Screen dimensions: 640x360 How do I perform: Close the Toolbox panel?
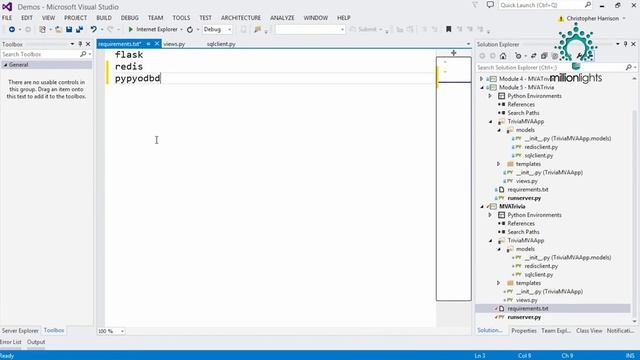(x=88, y=44)
